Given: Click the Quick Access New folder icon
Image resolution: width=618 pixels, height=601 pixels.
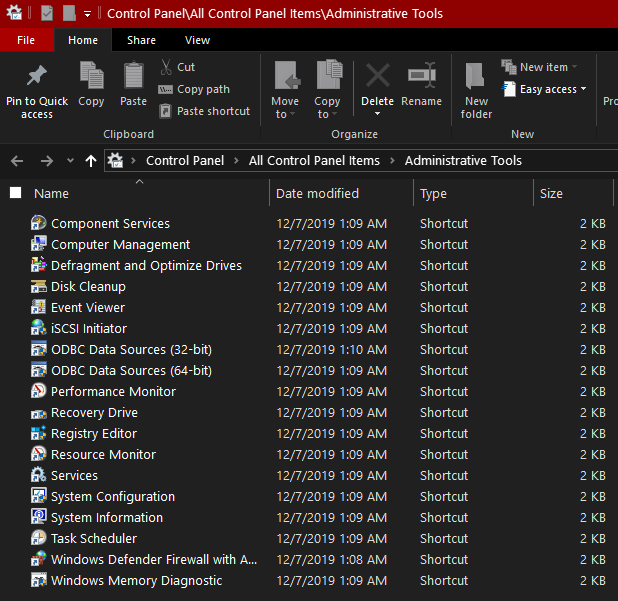Looking at the screenshot, I should click(x=69, y=13).
